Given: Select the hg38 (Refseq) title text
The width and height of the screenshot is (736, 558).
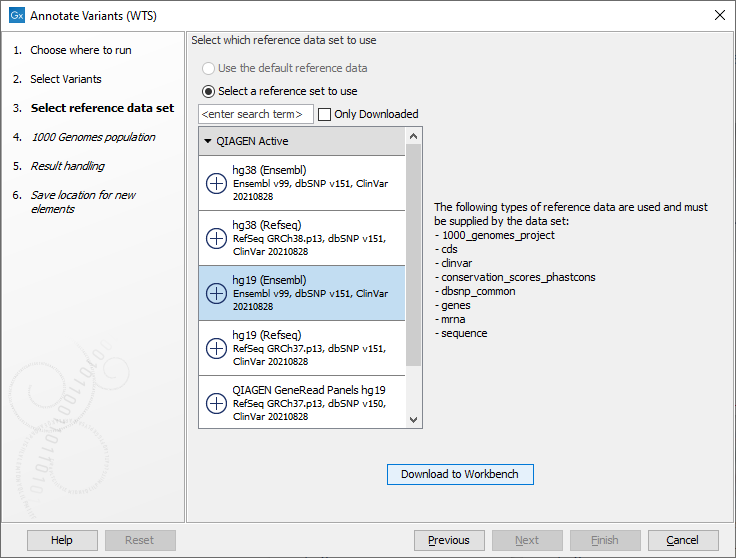Looking at the screenshot, I should 267,225.
